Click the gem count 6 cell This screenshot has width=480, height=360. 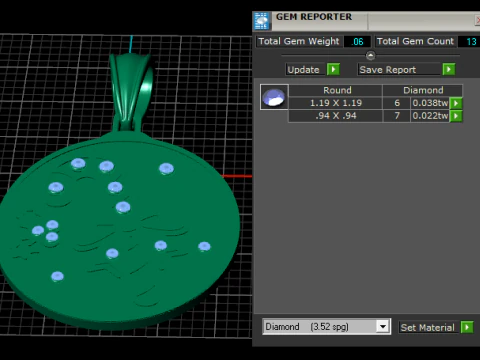pyautogui.click(x=397, y=103)
